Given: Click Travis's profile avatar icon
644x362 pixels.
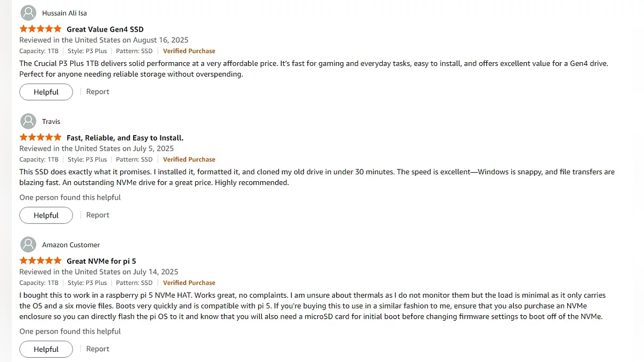Looking at the screenshot, I should click(x=28, y=121).
